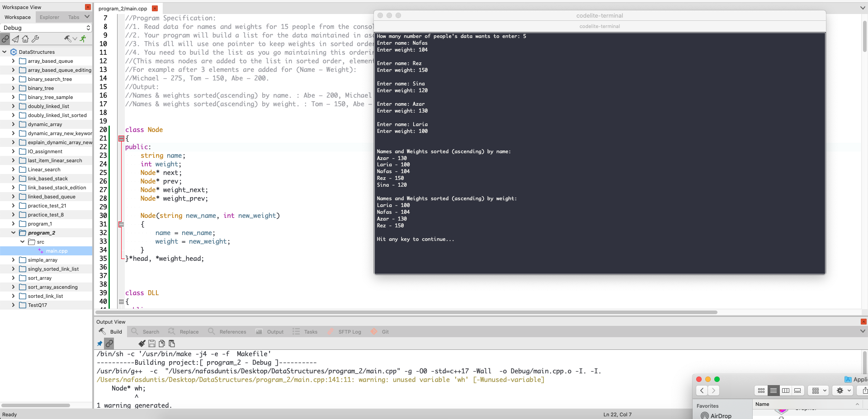The image size is (868, 419).
Task: Open project settings wrench icon
Action: click(x=36, y=39)
